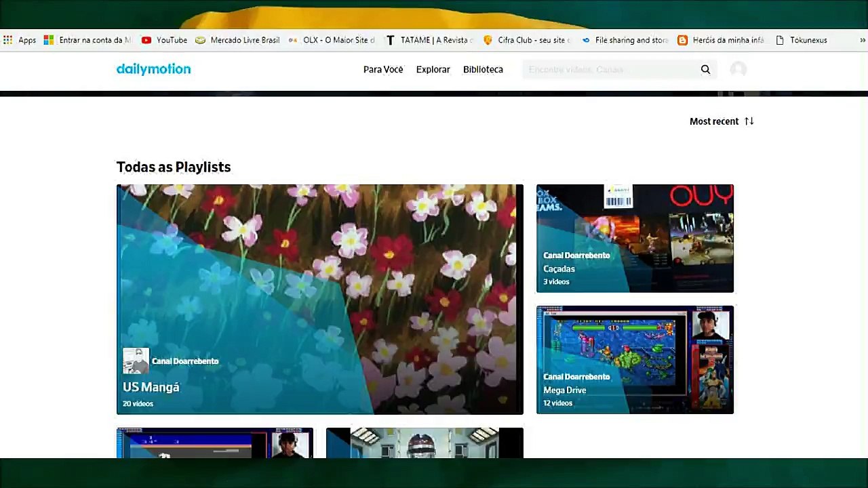868x488 pixels.
Task: Click the search magnifier icon
Action: 705,69
